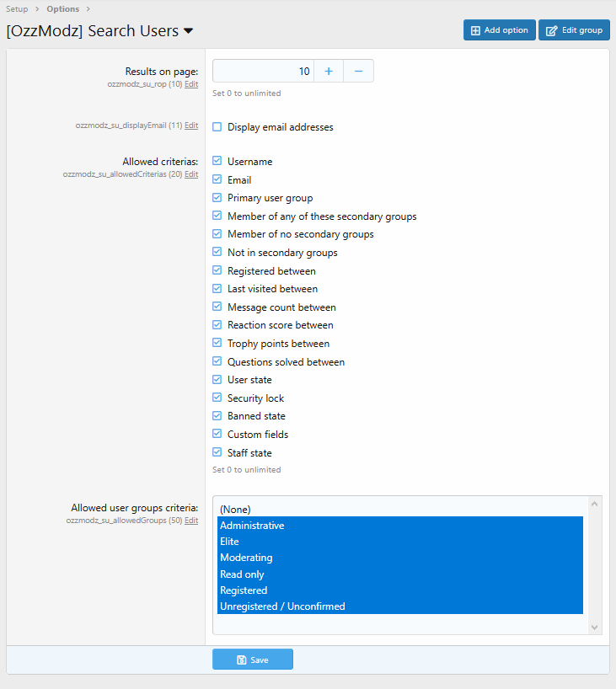Screen dimensions: 616x689
Task: Uncheck Banned state criteria
Action: click(x=217, y=416)
